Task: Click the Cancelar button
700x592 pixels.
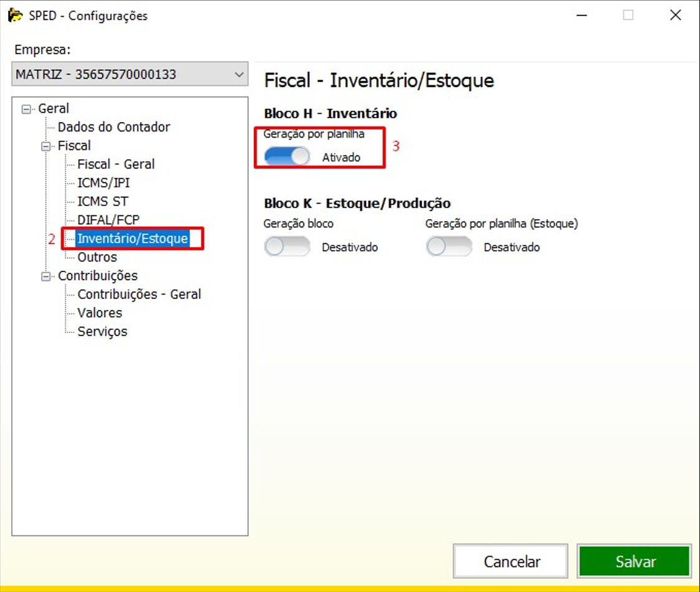Action: coord(511,561)
